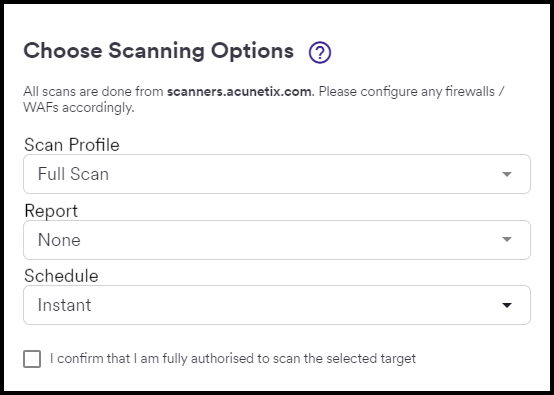Click the 'Please configure any firewalls' text
The width and height of the screenshot is (554, 395).
[407, 92]
